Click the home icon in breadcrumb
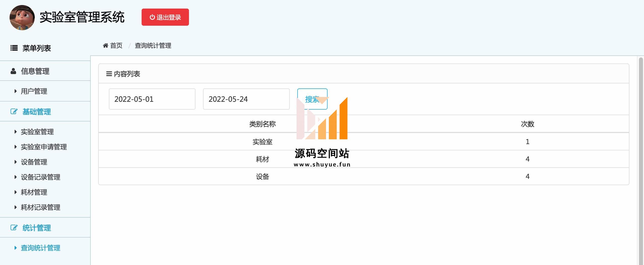 pos(106,46)
